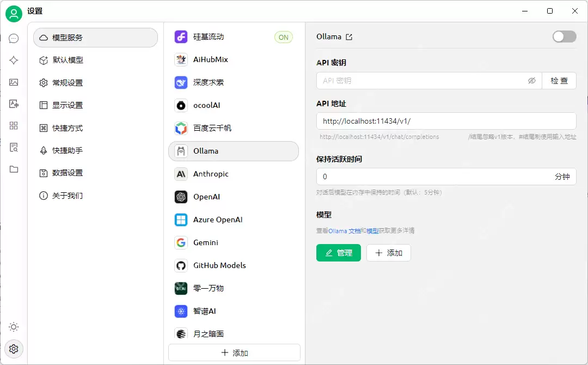Show the hidden API key
Screen dimensions: 588x365
coord(532,81)
